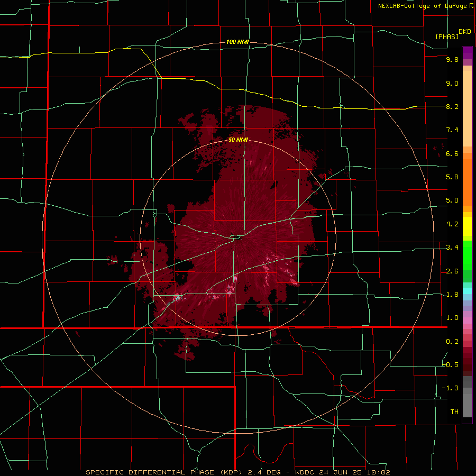
Task: Click the 0.2 value on the color scale
Action: [x=452, y=342]
